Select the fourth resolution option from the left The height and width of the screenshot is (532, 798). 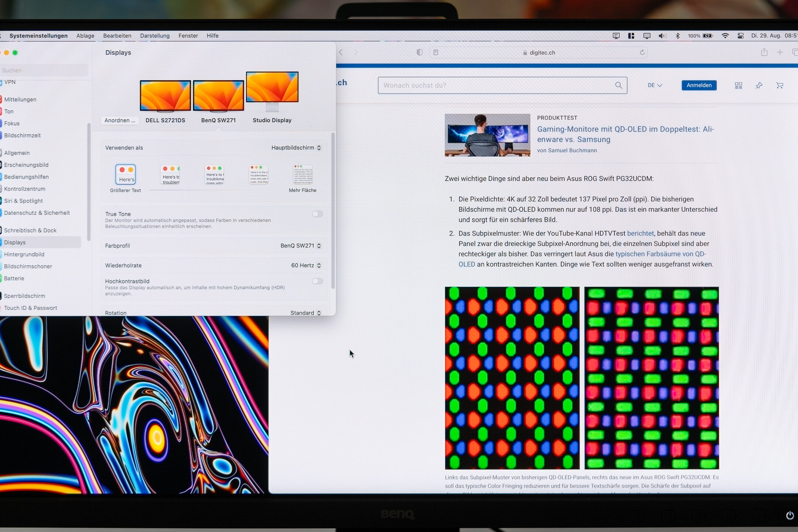click(x=259, y=174)
